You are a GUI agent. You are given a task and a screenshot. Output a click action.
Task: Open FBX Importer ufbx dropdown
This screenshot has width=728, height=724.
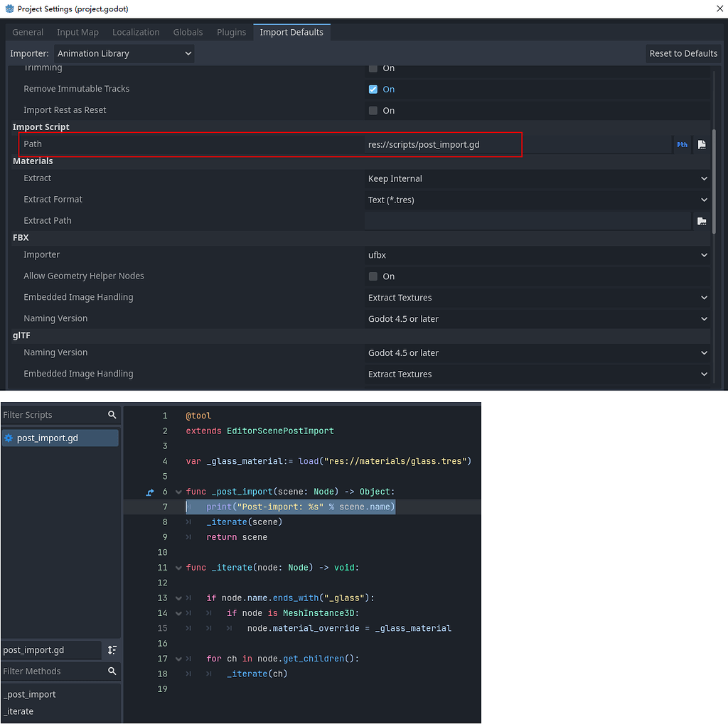[537, 255]
